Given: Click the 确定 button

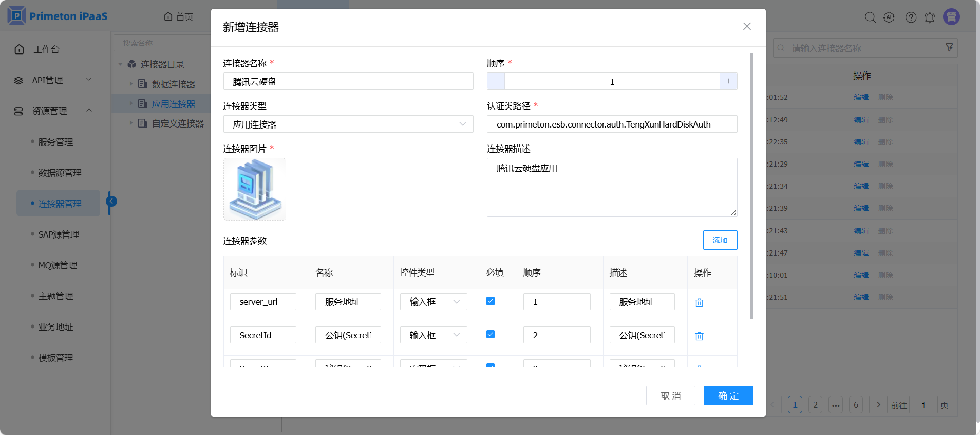Looking at the screenshot, I should click(728, 395).
